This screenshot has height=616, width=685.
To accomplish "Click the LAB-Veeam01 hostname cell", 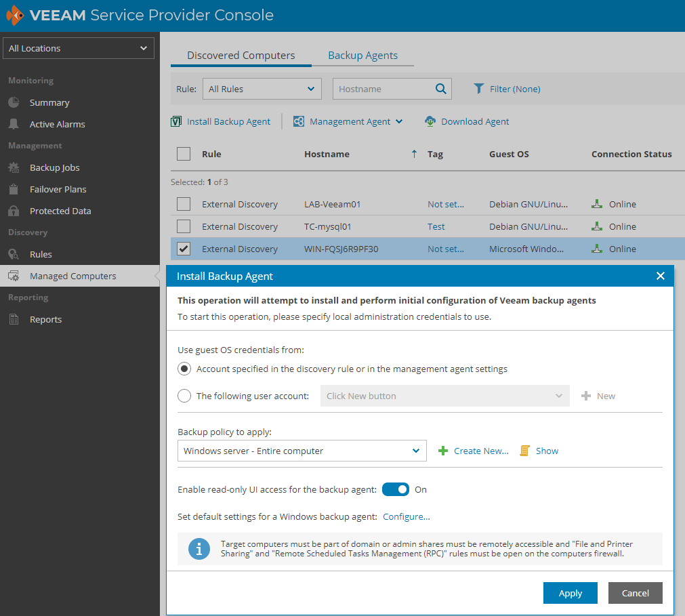I will click(333, 204).
